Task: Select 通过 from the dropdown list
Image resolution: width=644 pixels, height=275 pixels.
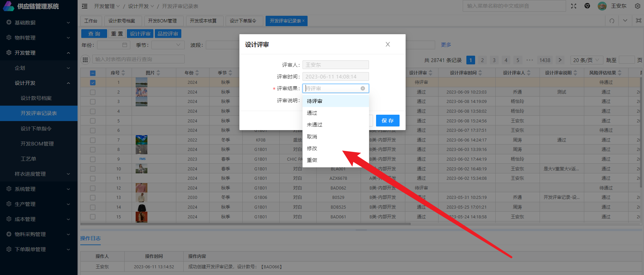Action: click(x=312, y=113)
